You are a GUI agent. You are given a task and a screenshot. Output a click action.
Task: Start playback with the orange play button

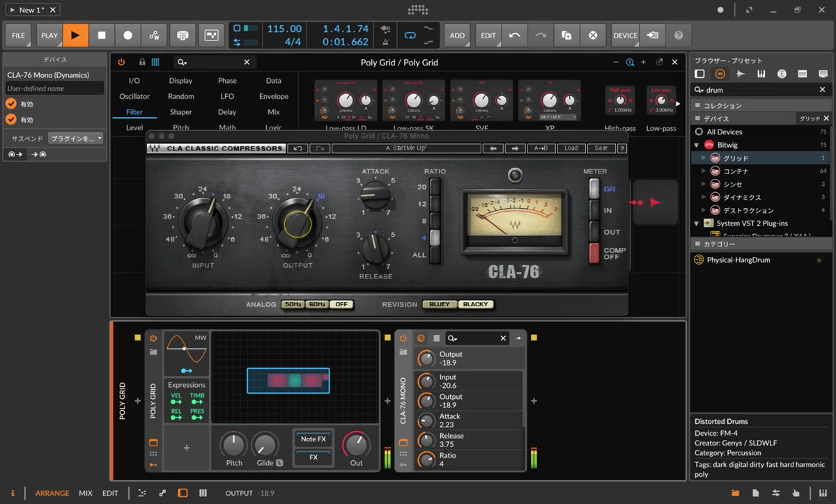[75, 36]
